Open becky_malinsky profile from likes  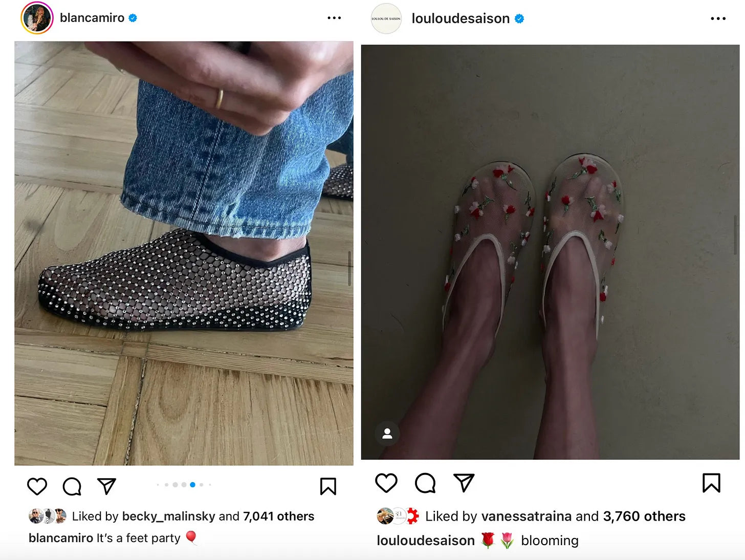169,516
